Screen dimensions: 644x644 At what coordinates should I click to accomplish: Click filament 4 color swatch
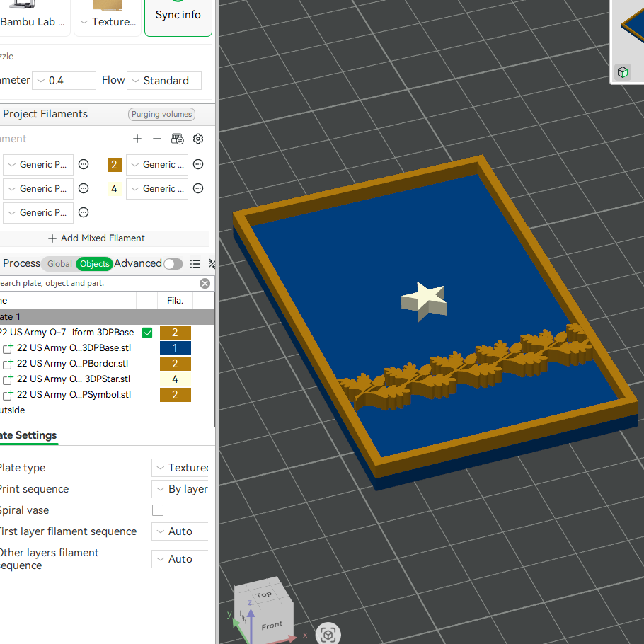click(114, 189)
